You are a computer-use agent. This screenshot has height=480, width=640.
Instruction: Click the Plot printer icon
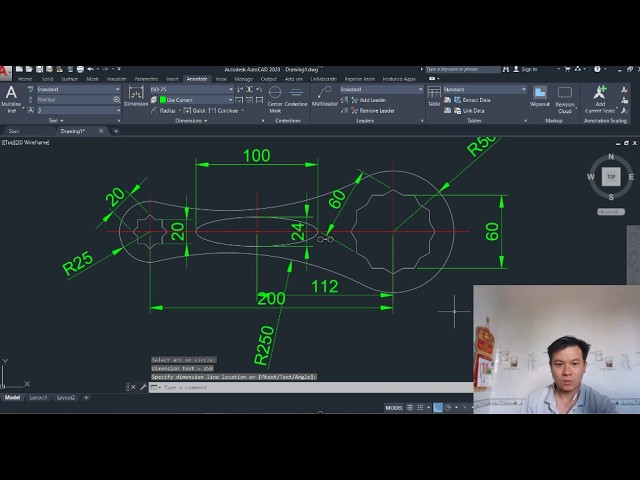[x=80, y=69]
